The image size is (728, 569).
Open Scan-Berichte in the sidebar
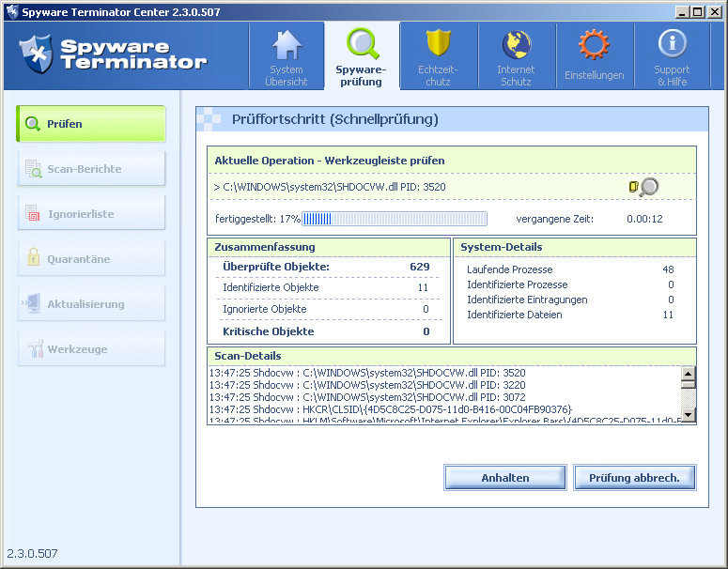91,168
